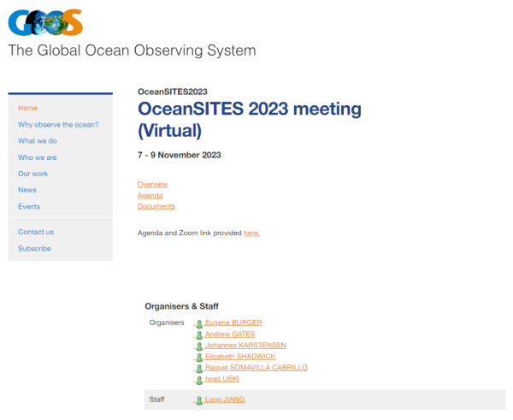Open Eugene BURGER's profile link
Image resolution: width=513 pixels, height=420 pixels.
233,322
